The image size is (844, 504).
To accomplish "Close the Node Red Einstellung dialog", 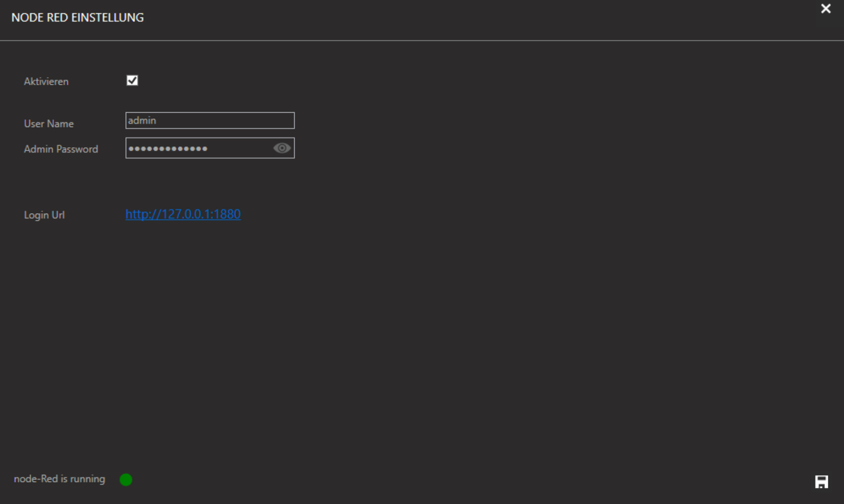I will (x=826, y=9).
